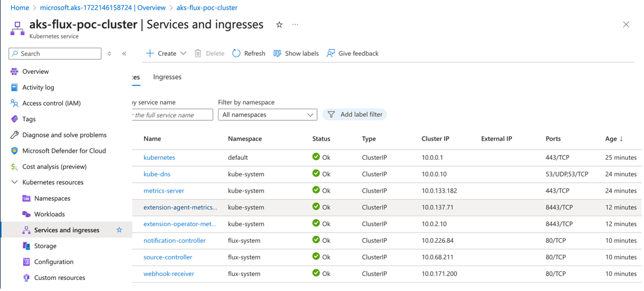Open Custom resources in the sidebar
The width and height of the screenshot is (644, 291).
tap(60, 278)
